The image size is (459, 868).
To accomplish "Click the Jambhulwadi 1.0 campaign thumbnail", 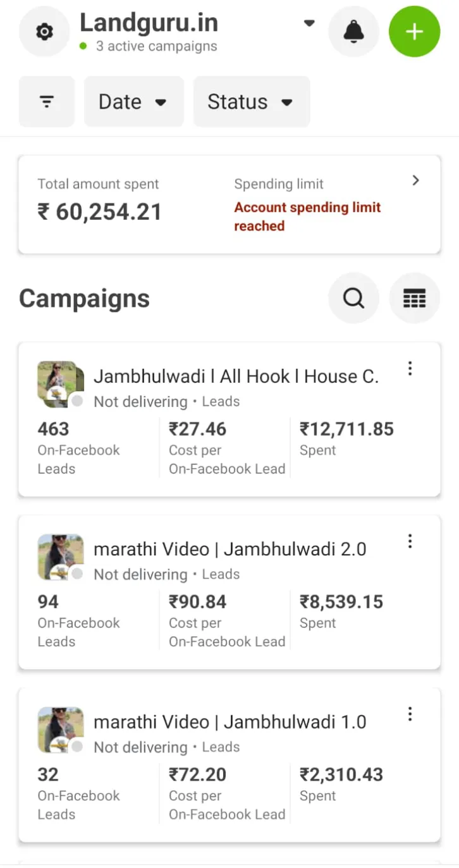I will click(60, 729).
